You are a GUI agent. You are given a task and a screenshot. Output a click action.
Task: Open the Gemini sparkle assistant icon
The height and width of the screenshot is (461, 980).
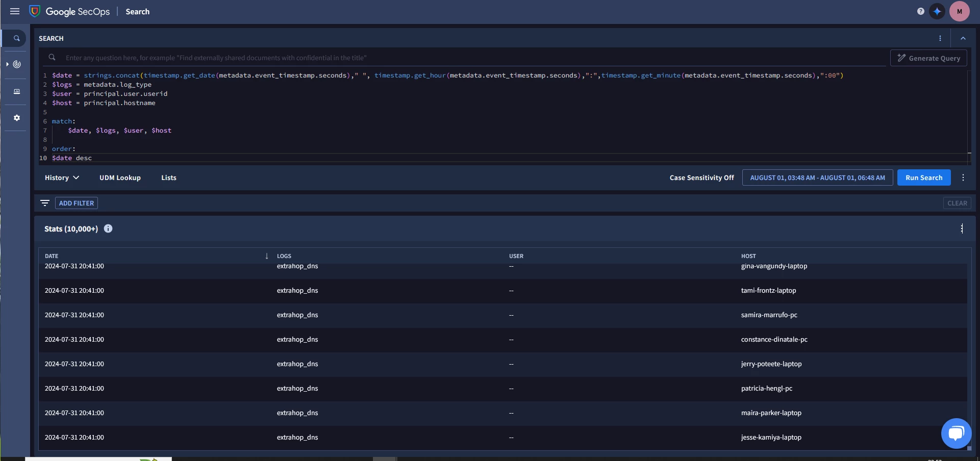coord(937,11)
